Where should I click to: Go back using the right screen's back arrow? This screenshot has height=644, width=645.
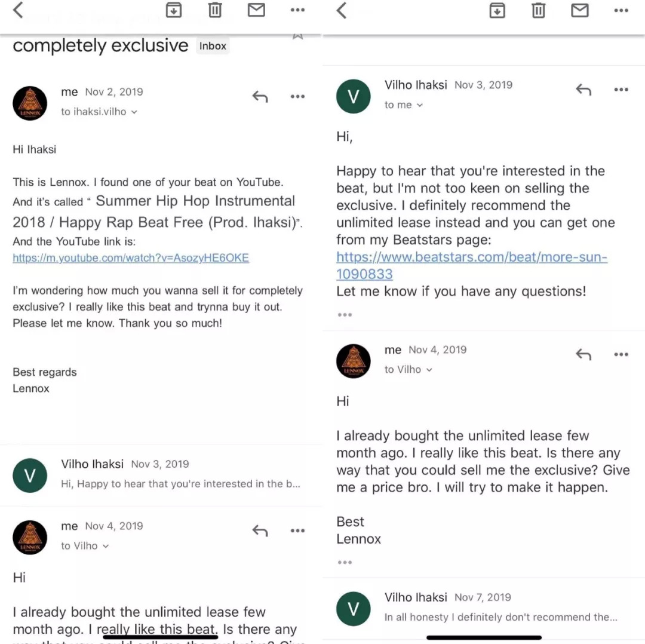pyautogui.click(x=342, y=10)
